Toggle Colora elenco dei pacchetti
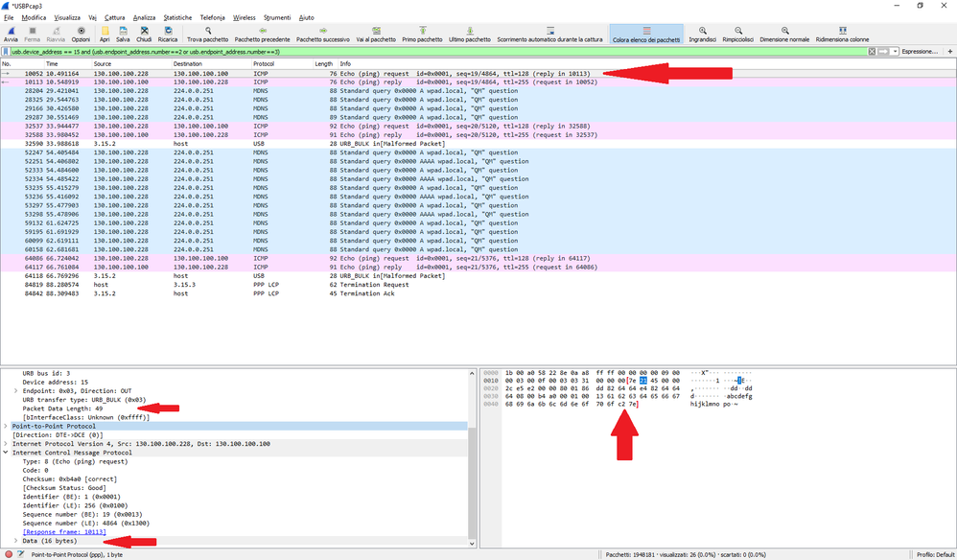The height and width of the screenshot is (560, 957). pos(646,35)
